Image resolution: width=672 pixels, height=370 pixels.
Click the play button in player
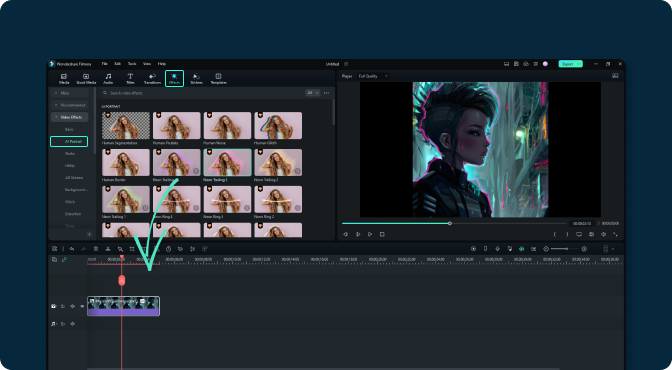tap(370, 235)
